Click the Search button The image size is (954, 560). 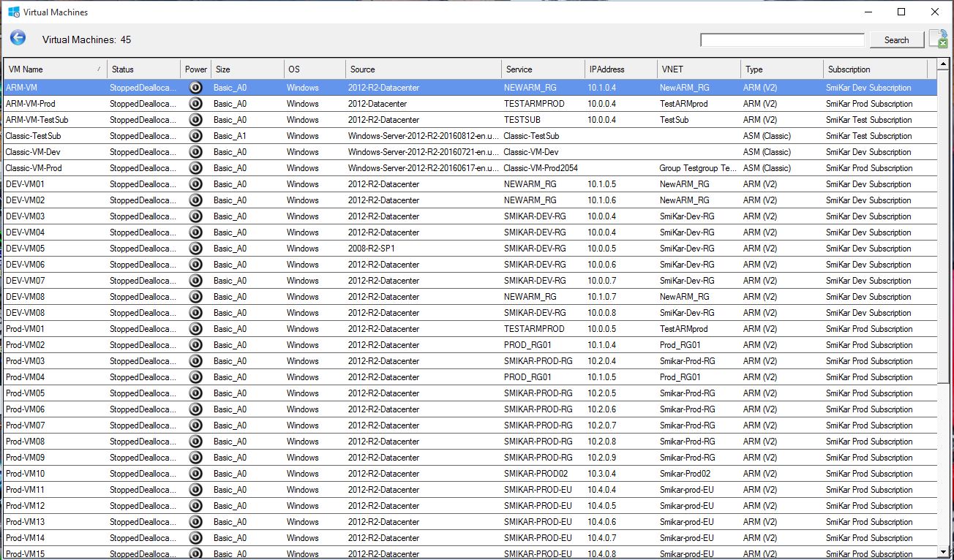pyautogui.click(x=896, y=39)
